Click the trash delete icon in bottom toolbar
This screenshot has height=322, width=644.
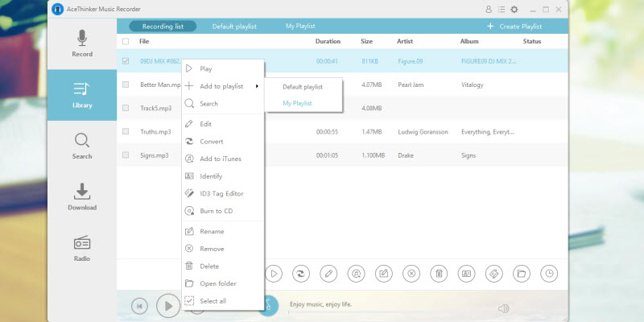point(439,274)
